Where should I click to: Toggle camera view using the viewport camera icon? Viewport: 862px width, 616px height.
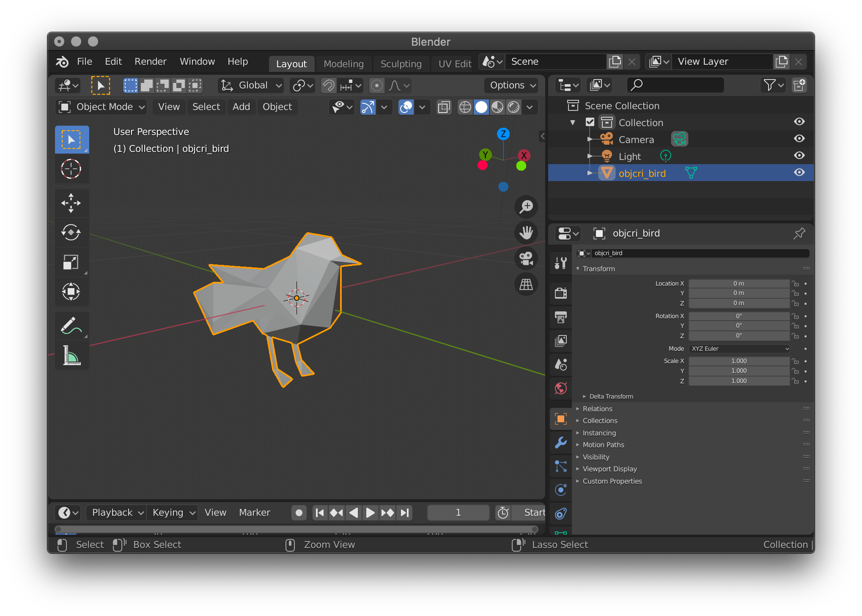tap(526, 258)
